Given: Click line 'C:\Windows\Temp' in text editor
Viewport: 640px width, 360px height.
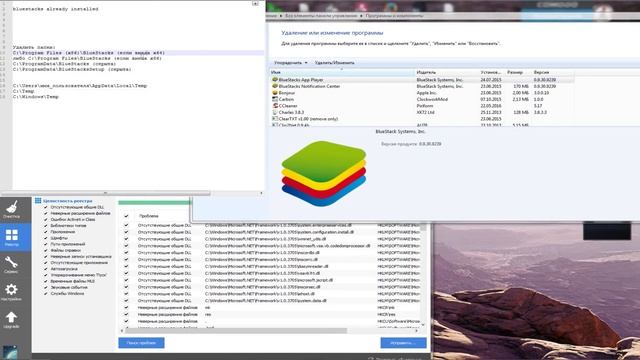Looking at the screenshot, I should (x=36, y=97).
